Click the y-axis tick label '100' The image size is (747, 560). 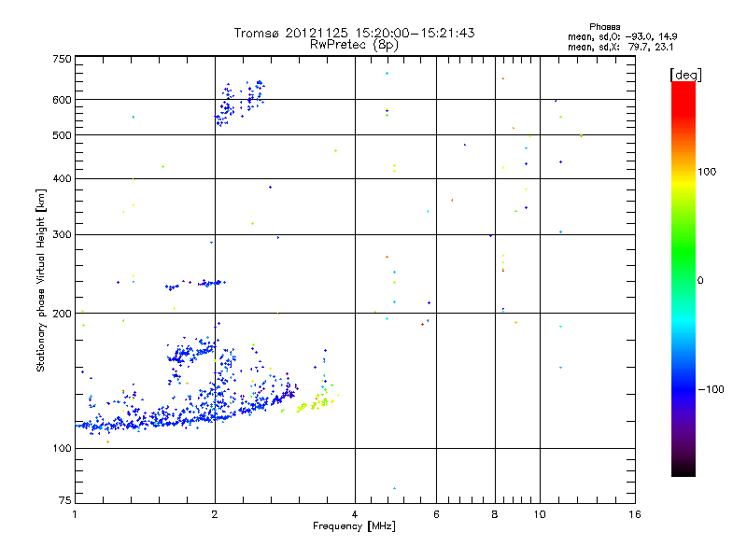pyautogui.click(x=63, y=449)
